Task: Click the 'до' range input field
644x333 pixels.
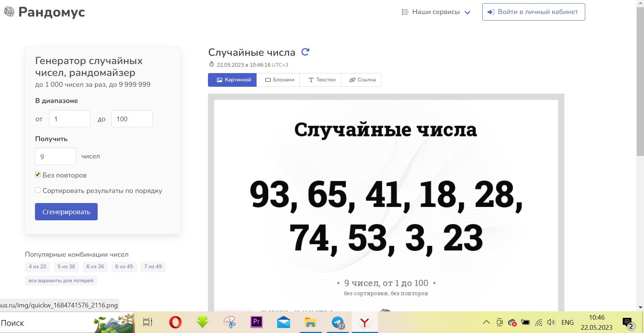Action: pos(132,119)
